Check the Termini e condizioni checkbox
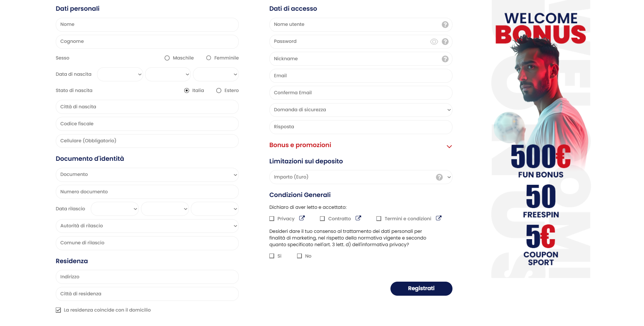The image size is (644, 326). click(379, 219)
